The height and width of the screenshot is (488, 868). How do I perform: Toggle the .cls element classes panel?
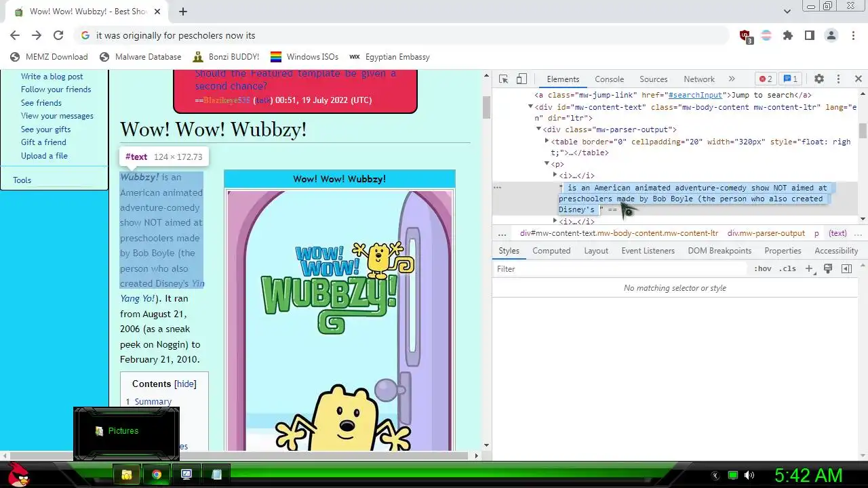(x=787, y=269)
